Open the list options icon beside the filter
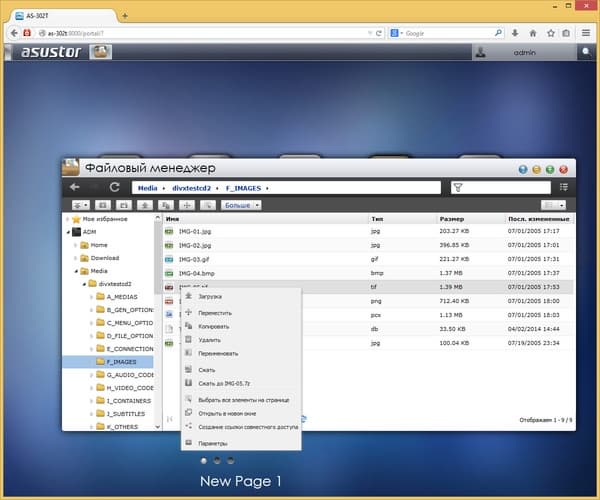This screenshot has width=600, height=500. 564,187
